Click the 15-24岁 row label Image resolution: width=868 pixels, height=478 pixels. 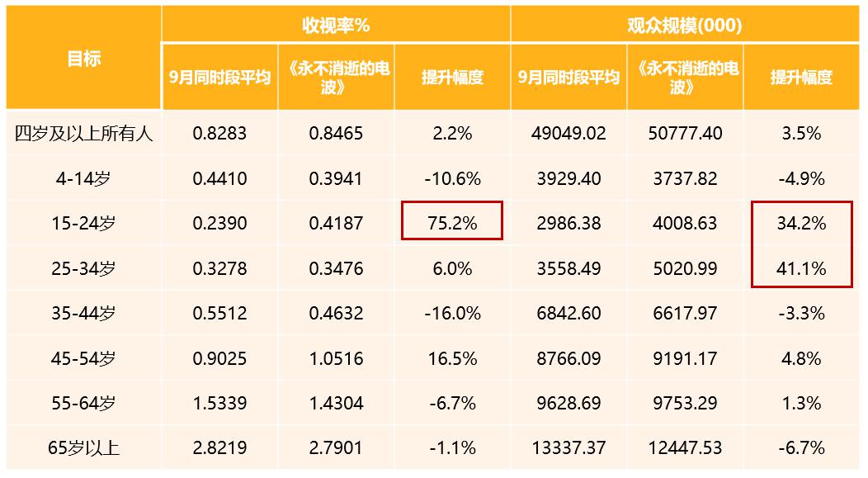point(83,223)
